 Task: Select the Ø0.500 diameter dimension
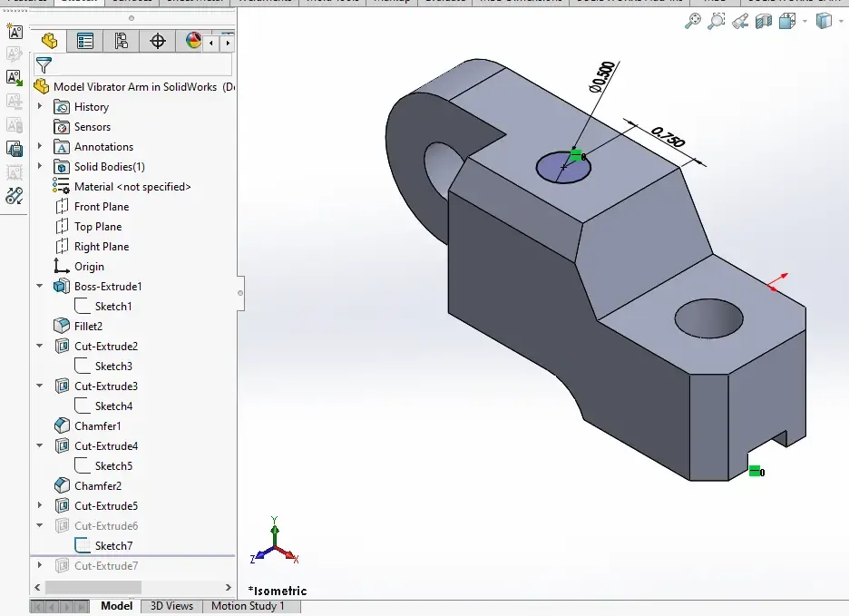[602, 77]
